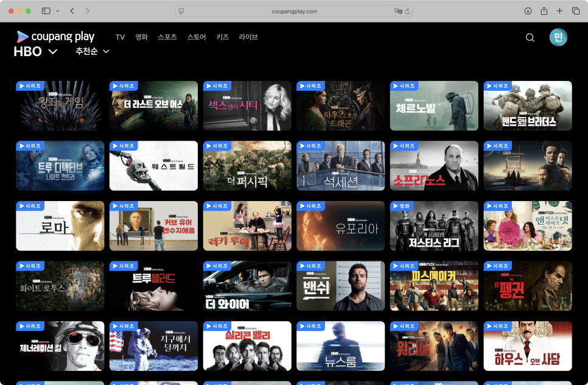Open 체르노빌 series thumbnail

click(x=434, y=106)
